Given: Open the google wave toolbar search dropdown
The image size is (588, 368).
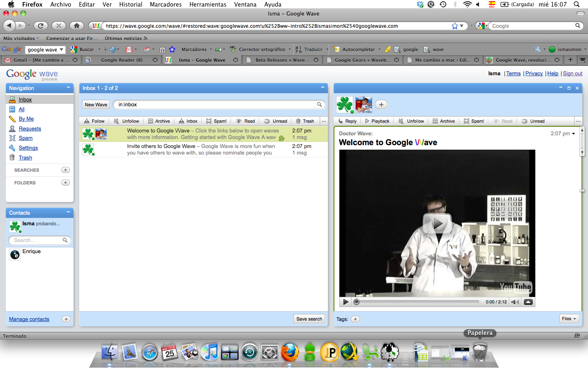Looking at the screenshot, I should (62, 49).
